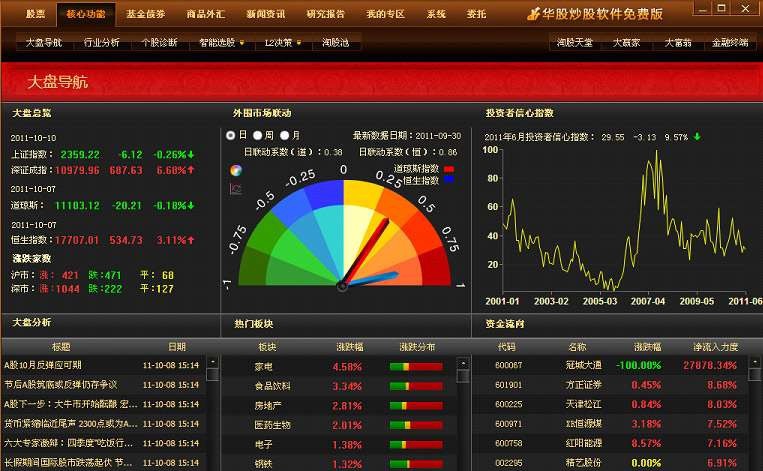Select the 日 (daily) radio button
The width and height of the screenshot is (763, 471).
(231, 135)
